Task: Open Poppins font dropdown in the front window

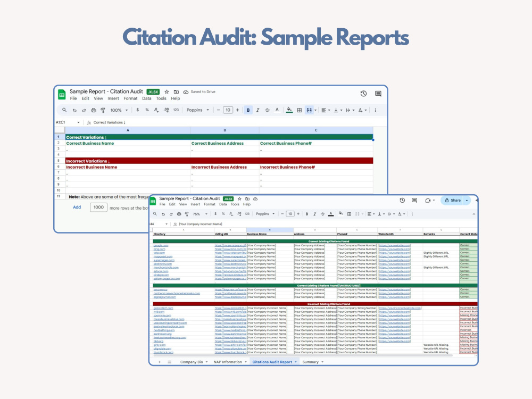Action: point(265,214)
